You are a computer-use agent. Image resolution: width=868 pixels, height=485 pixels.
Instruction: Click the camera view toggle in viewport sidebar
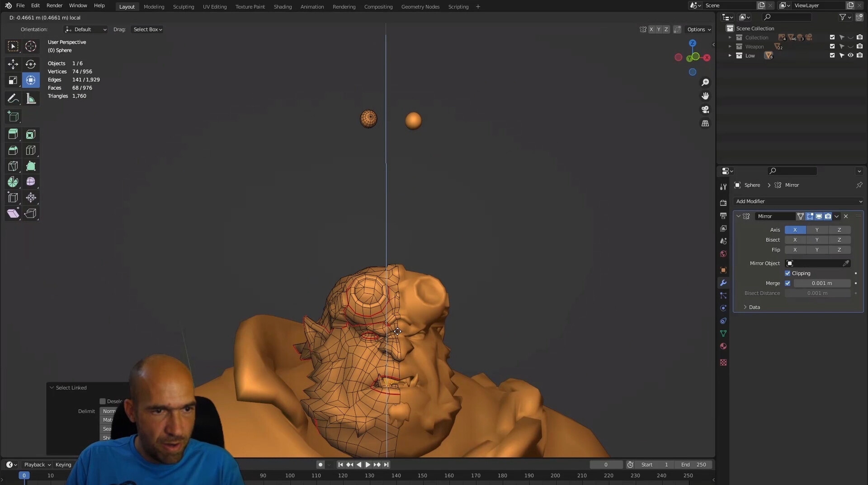[x=705, y=109]
